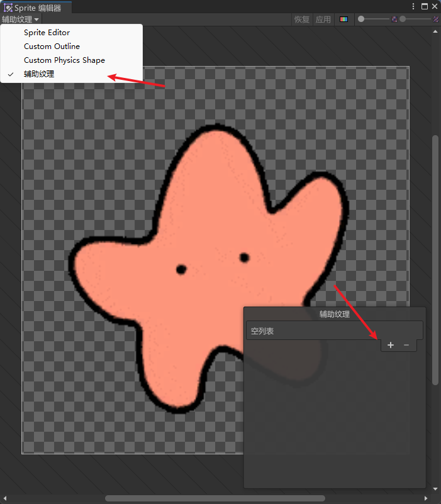
Task: Click the alpha checker icon between sliders
Action: [x=394, y=19]
